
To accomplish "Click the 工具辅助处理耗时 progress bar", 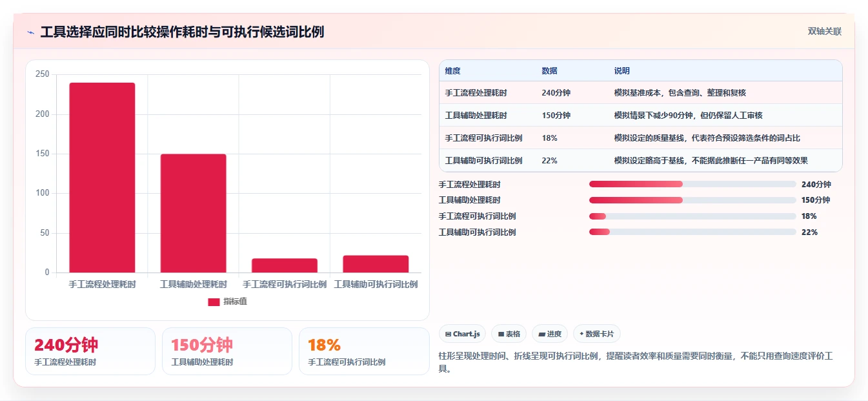I will [x=692, y=200].
